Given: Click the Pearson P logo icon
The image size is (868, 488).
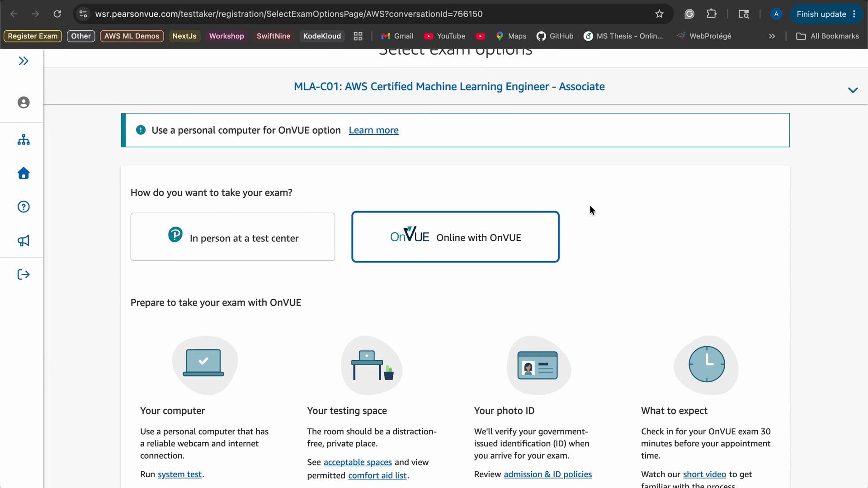Looking at the screenshot, I should tap(175, 235).
